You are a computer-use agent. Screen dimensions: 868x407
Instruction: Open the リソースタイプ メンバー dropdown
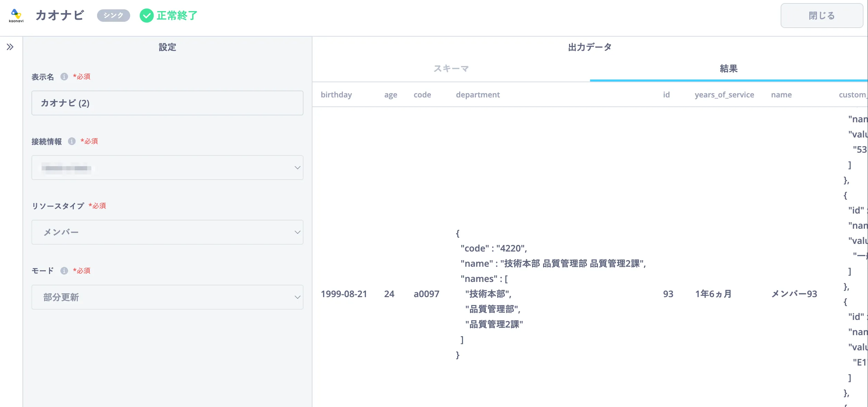[167, 232]
